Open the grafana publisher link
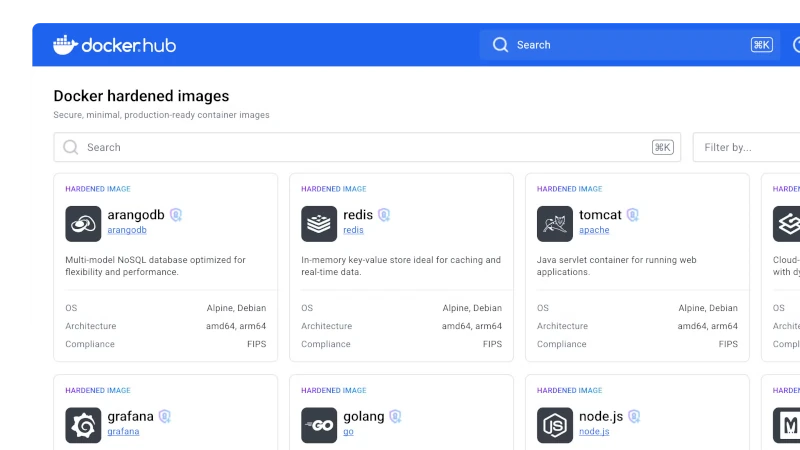800x450 pixels. [x=123, y=432]
